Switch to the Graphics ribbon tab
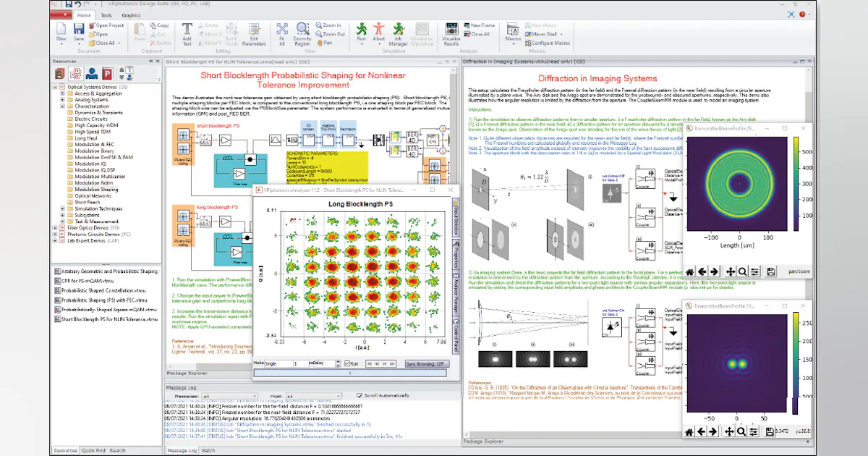The width and height of the screenshot is (868, 456). coord(131,14)
